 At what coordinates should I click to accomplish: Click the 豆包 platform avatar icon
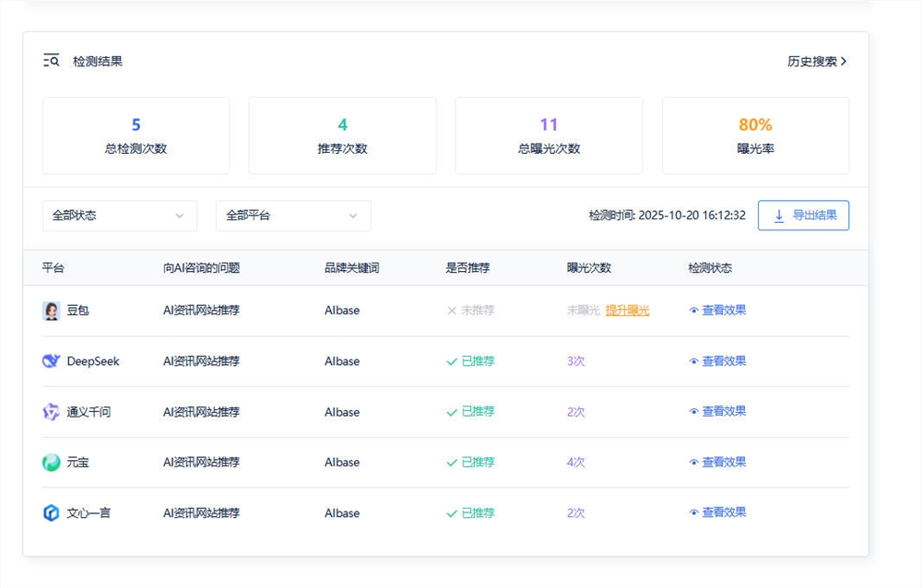(x=51, y=311)
